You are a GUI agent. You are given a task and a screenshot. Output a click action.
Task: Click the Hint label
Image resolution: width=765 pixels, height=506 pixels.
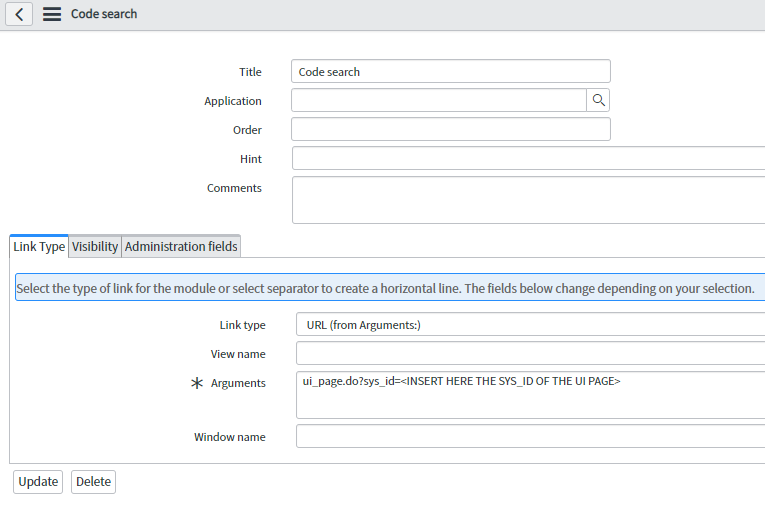click(x=251, y=159)
